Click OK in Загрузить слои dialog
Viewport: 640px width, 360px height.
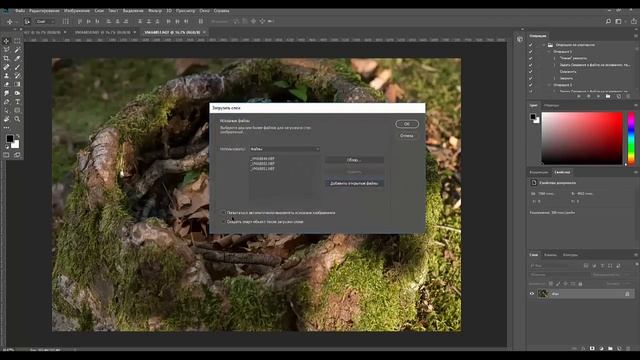click(x=407, y=124)
